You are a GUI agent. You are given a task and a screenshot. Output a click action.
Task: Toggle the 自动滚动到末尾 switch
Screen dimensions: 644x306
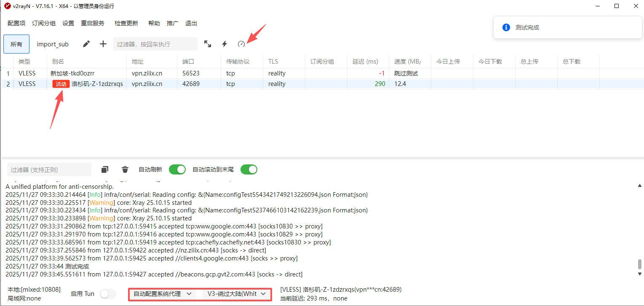tap(249, 169)
